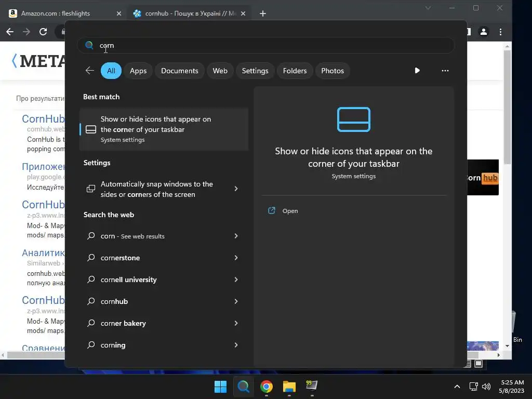Click the search box containing corn
Viewport: 532px width, 399px height.
(x=265, y=46)
